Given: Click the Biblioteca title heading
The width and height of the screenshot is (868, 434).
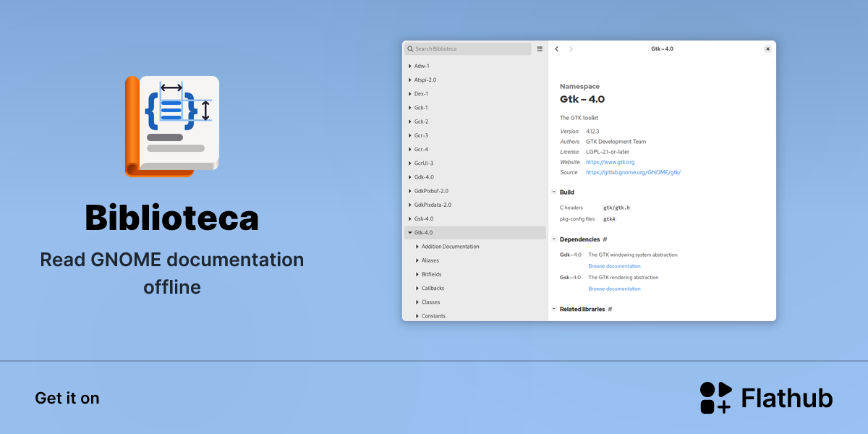Looking at the screenshot, I should coord(172,218).
